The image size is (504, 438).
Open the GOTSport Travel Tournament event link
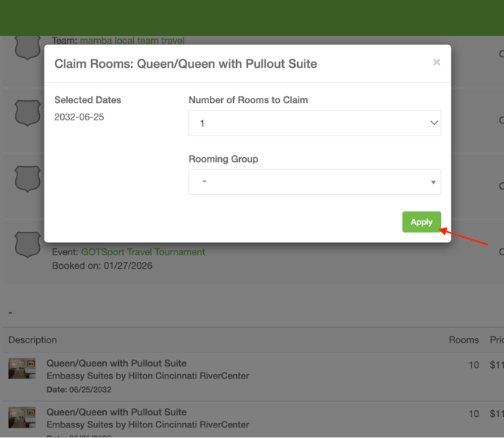pyautogui.click(x=143, y=252)
